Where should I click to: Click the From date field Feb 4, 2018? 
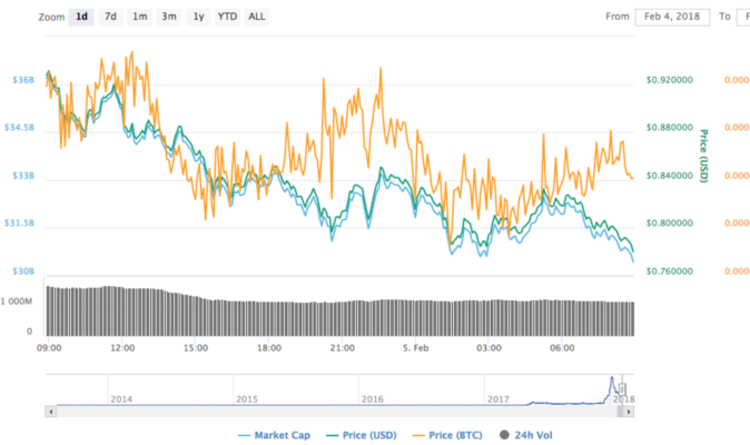[x=673, y=17]
